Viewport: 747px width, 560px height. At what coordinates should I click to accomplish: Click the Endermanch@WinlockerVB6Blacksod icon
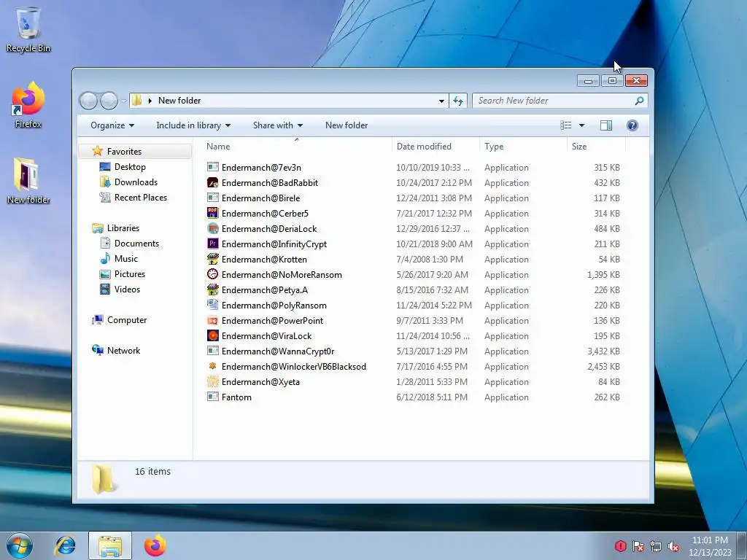pos(212,367)
